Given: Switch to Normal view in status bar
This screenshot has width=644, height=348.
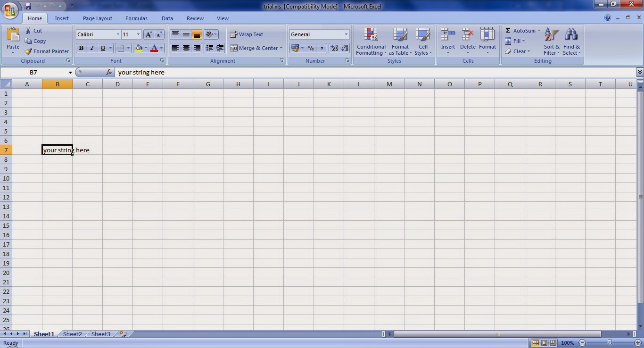Looking at the screenshot, I should [x=536, y=343].
